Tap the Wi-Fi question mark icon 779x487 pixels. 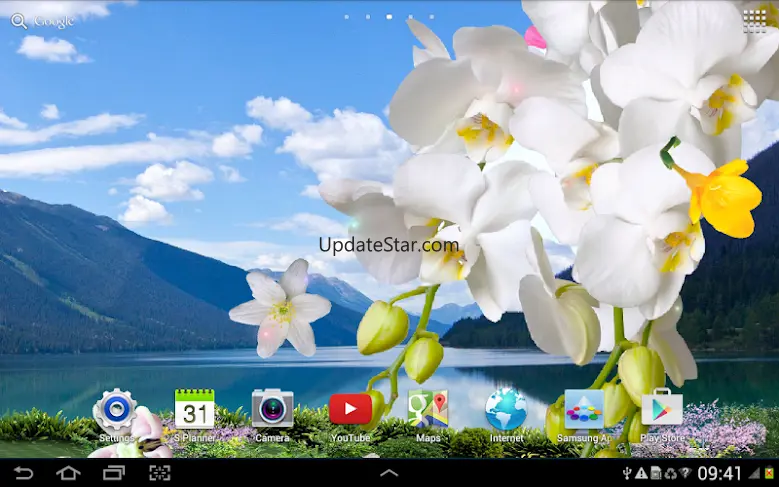685,473
